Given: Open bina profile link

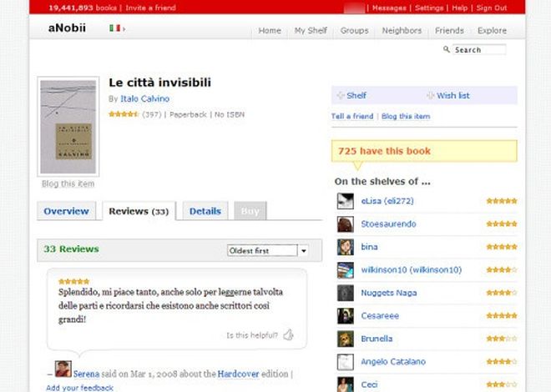Looking at the screenshot, I should (369, 247).
